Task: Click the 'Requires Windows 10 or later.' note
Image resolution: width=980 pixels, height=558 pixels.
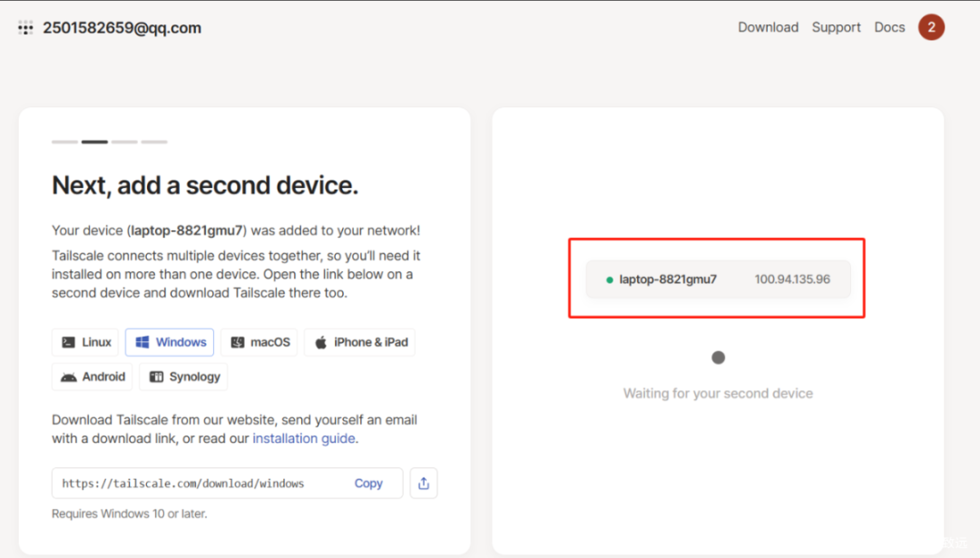Action: click(130, 514)
